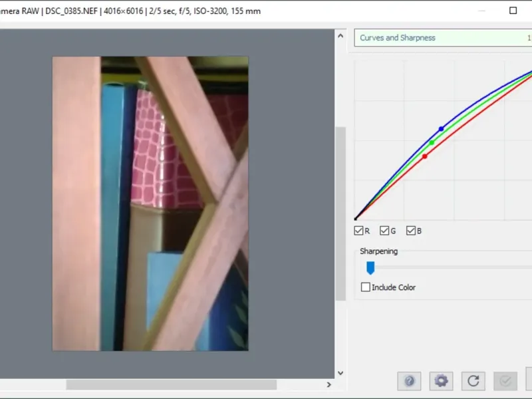532x399 pixels.
Task: Click the black origin point of curves
Action: pyautogui.click(x=356, y=219)
